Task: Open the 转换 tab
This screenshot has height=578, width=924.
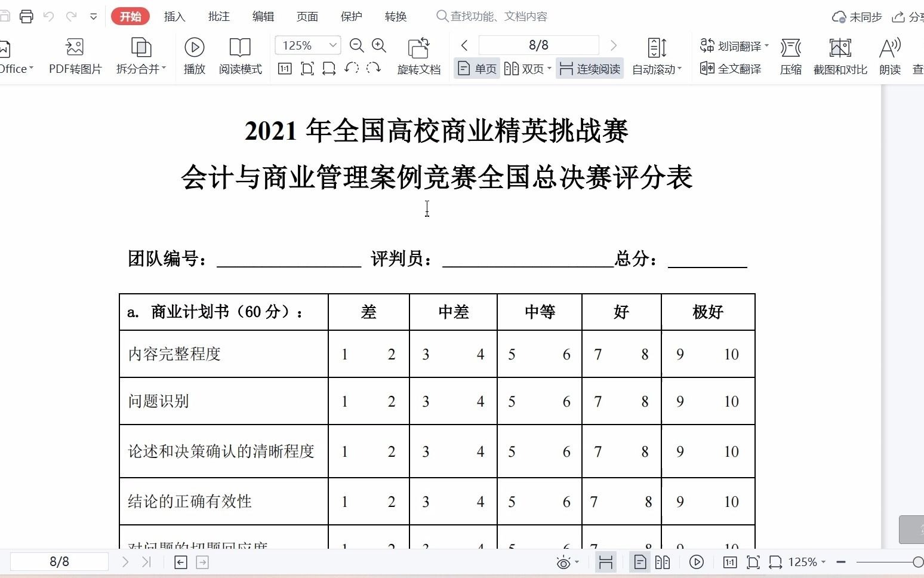Action: [x=395, y=16]
